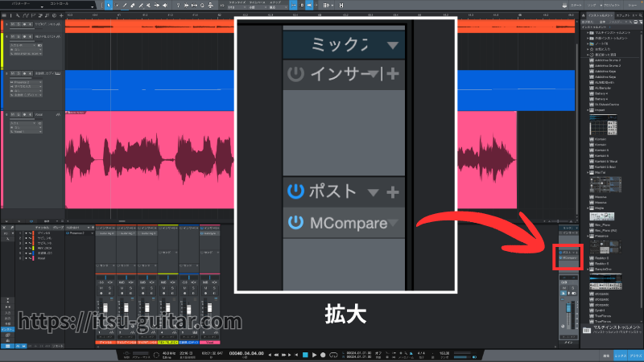The image size is (644, 362).
Task: Click the Fast Forward transport button
Action: (x=284, y=355)
